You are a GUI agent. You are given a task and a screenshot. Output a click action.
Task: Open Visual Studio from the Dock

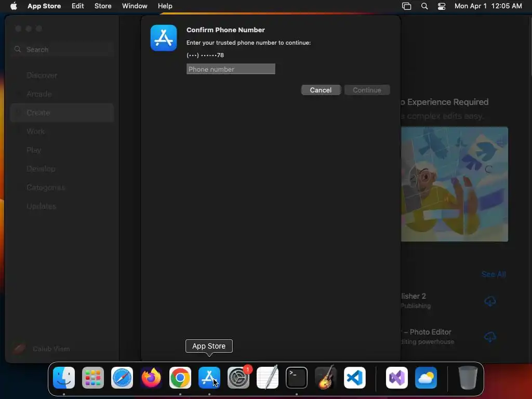click(x=397, y=378)
